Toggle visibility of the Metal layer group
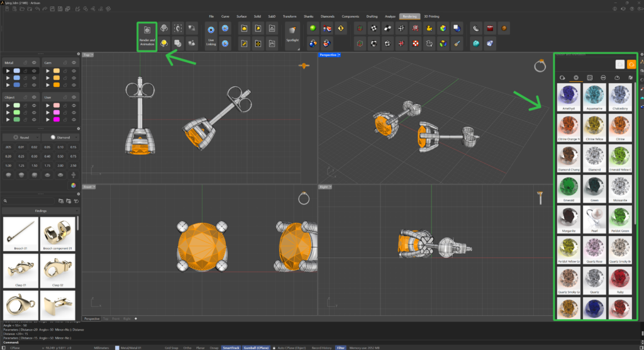The image size is (644, 350). [35, 63]
